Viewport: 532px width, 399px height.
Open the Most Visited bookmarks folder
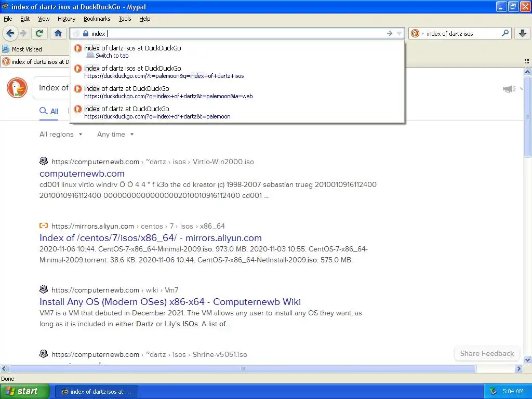click(x=22, y=49)
